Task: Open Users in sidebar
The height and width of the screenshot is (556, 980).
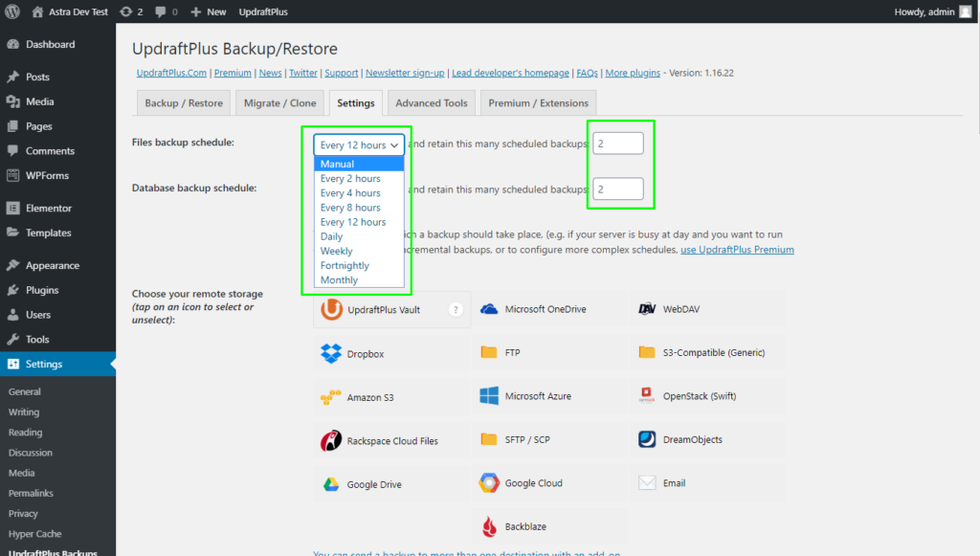Action: coord(38,315)
